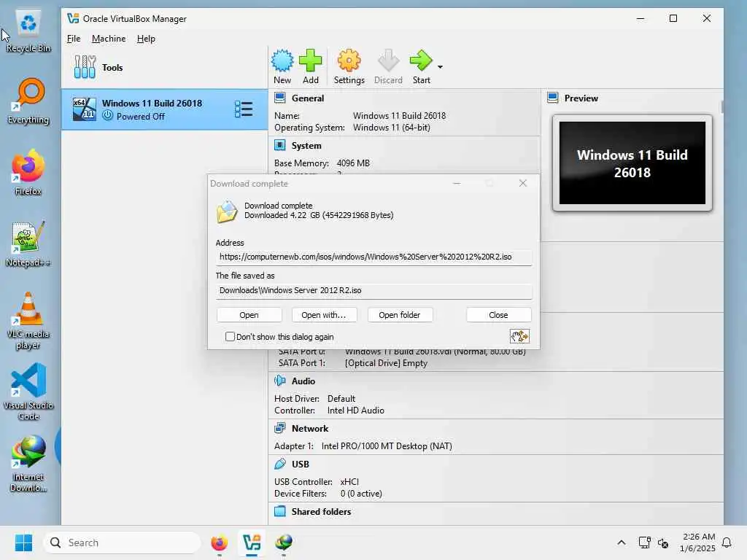Click the Preview panel monitor icon

pyautogui.click(x=553, y=98)
